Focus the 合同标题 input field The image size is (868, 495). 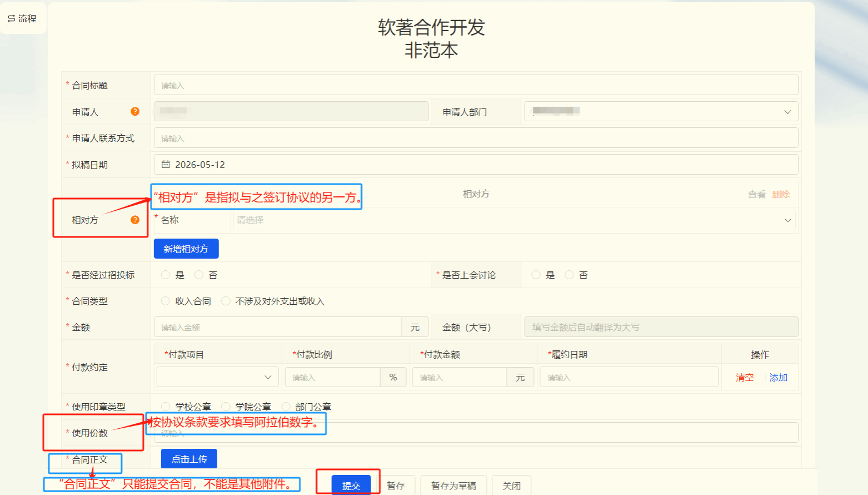click(x=476, y=85)
